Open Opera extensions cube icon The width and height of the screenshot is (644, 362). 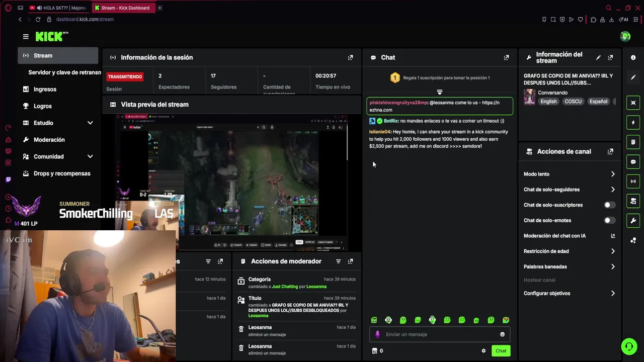pyautogui.click(x=593, y=20)
